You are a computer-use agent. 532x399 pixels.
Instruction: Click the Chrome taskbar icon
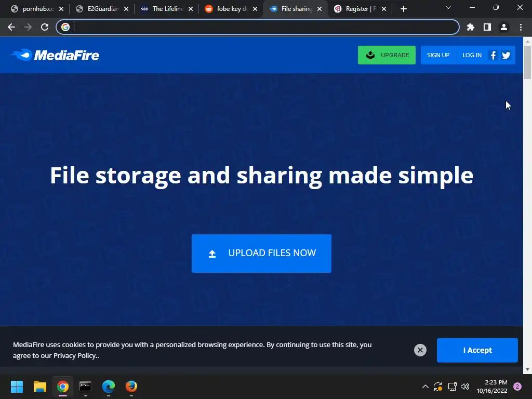click(63, 387)
